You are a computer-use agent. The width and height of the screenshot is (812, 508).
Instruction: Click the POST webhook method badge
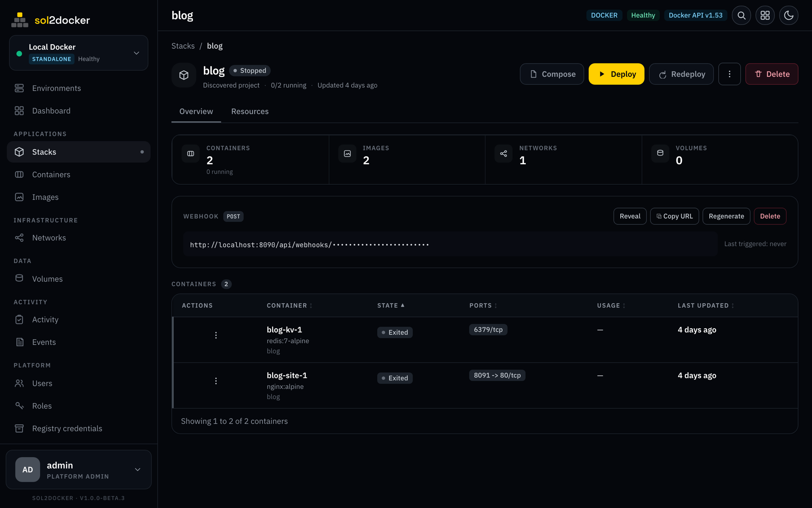[x=233, y=217]
